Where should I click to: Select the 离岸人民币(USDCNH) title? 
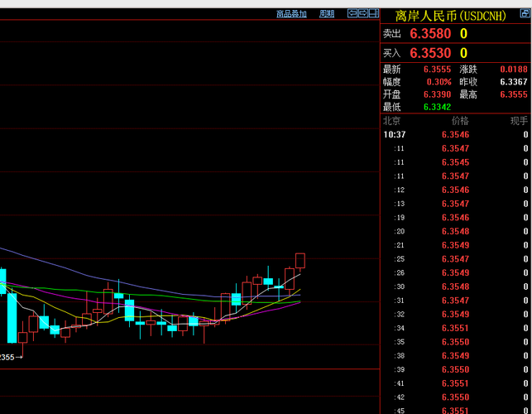(451, 16)
